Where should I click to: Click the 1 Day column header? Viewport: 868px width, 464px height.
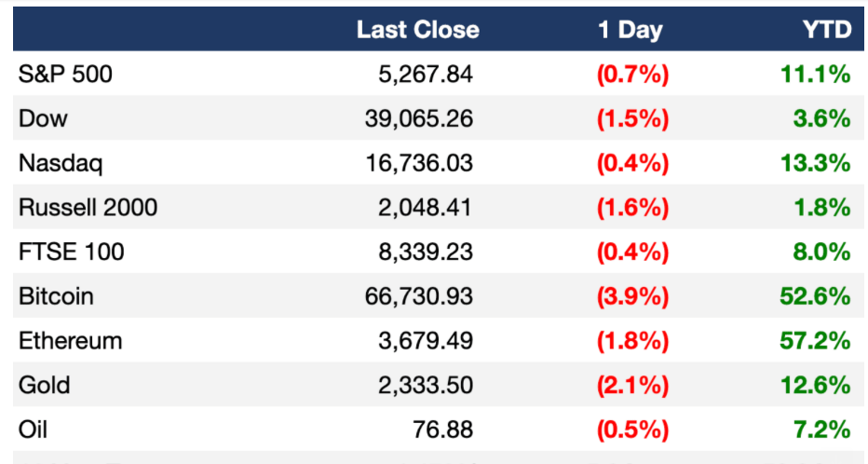click(x=631, y=30)
